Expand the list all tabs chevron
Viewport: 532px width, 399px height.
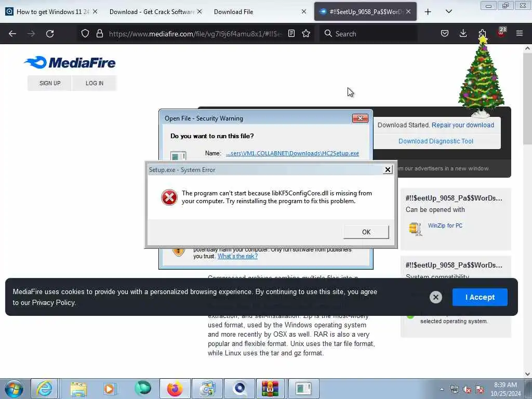click(448, 11)
